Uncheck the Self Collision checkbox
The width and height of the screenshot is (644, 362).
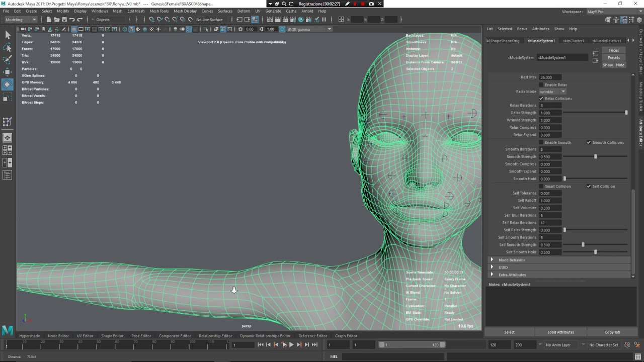589,187
